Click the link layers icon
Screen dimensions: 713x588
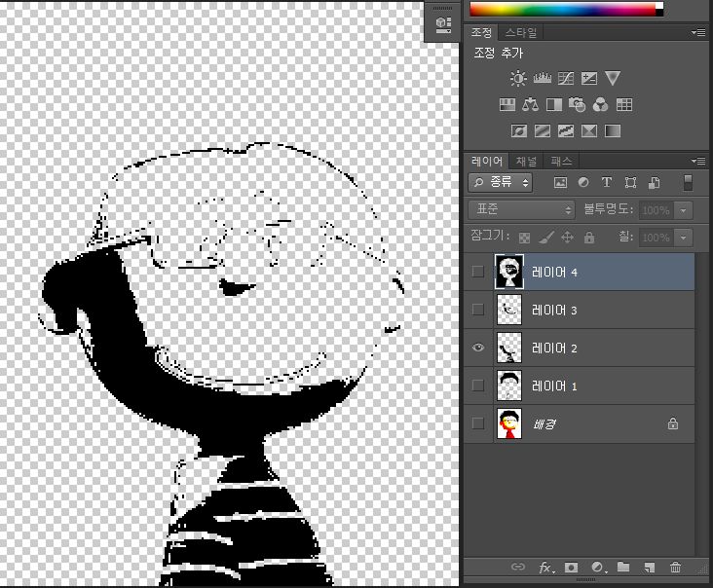click(x=518, y=567)
